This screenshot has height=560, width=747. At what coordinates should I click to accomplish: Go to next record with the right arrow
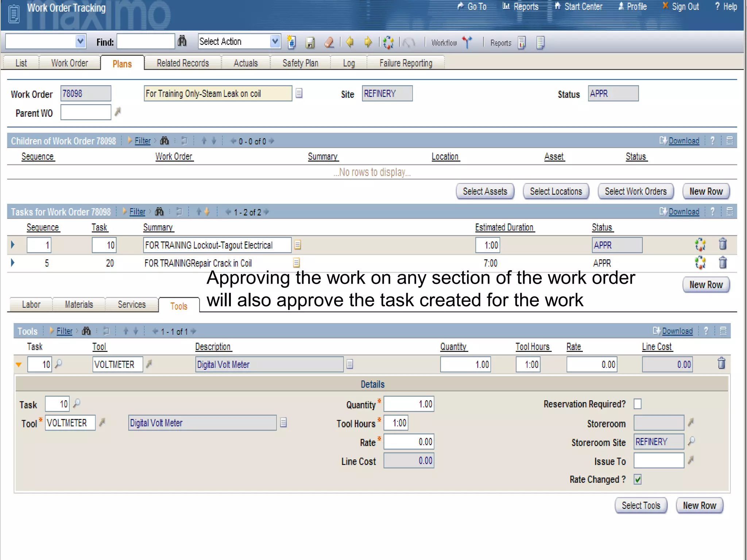(x=368, y=42)
